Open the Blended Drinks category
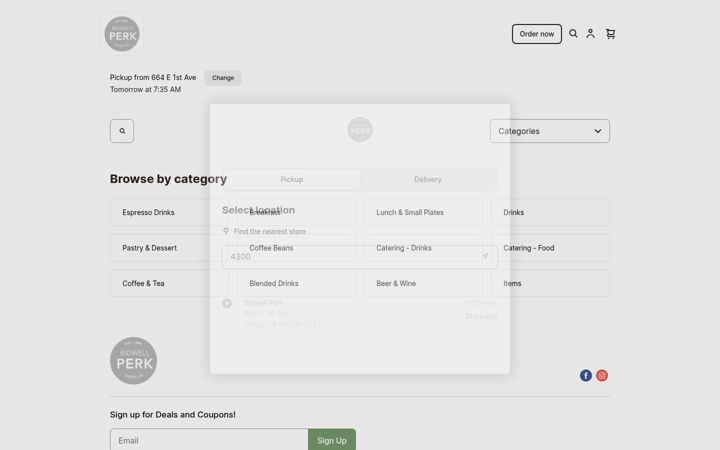 [296, 283]
